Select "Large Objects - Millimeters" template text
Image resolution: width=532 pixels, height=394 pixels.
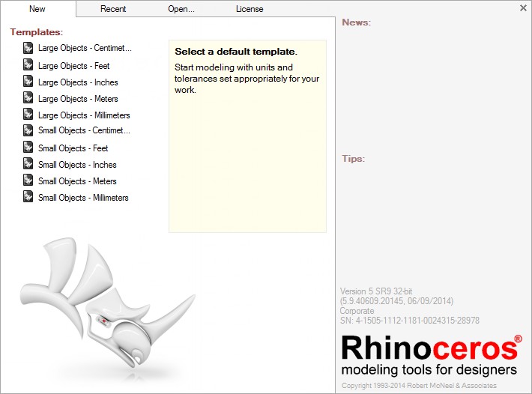pyautogui.click(x=84, y=115)
